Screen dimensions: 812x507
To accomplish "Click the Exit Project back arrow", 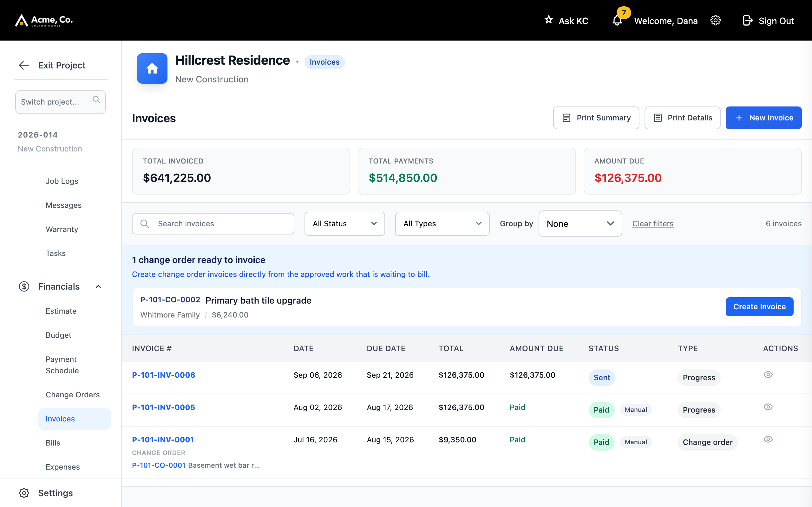I will tap(24, 65).
